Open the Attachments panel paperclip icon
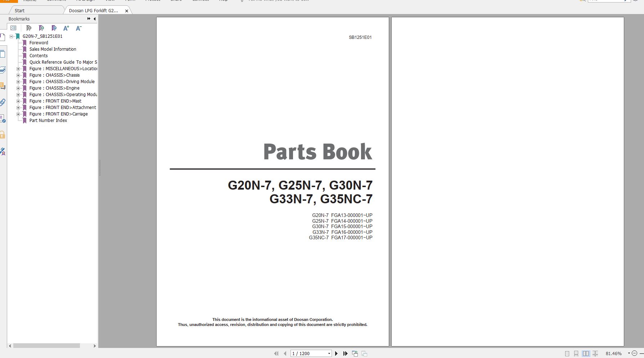 tap(4, 103)
